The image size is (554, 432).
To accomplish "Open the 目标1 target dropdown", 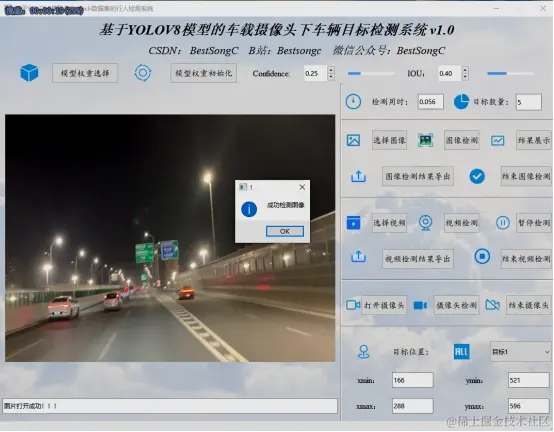I will coord(520,352).
